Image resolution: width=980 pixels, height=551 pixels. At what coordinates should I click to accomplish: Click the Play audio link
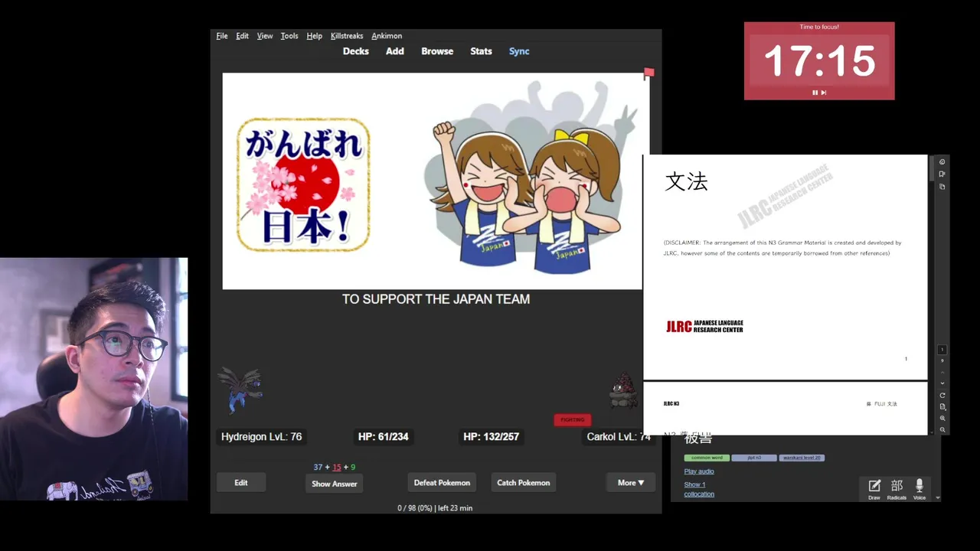[699, 471]
